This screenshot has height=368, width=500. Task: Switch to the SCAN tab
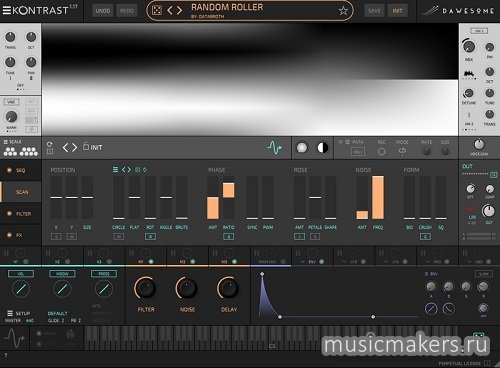[x=21, y=192]
